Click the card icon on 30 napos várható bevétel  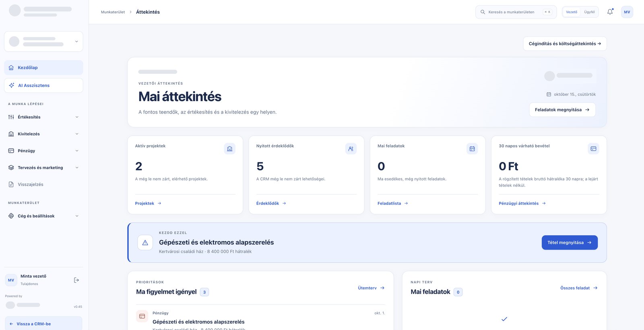pos(593,149)
